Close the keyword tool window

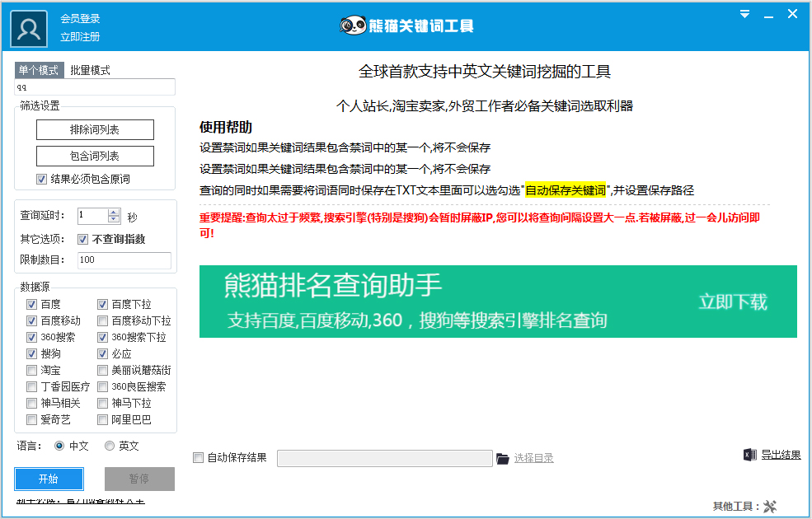click(792, 14)
